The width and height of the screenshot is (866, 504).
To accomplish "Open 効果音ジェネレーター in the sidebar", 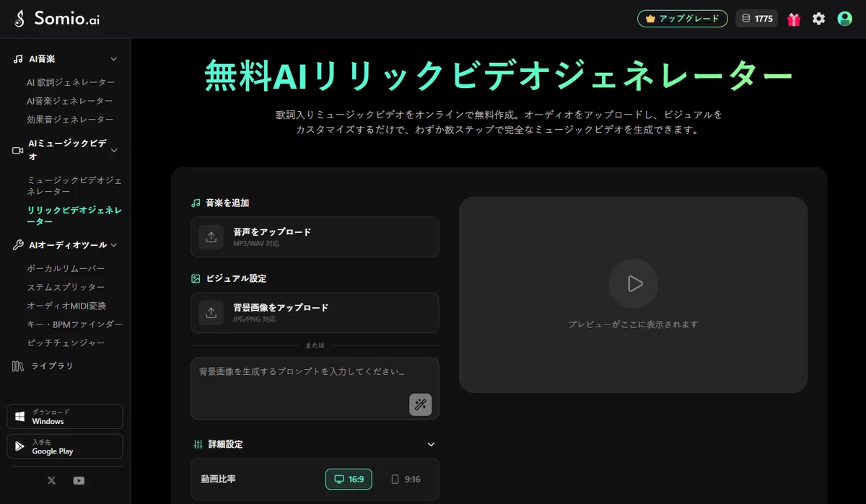I will [x=70, y=120].
